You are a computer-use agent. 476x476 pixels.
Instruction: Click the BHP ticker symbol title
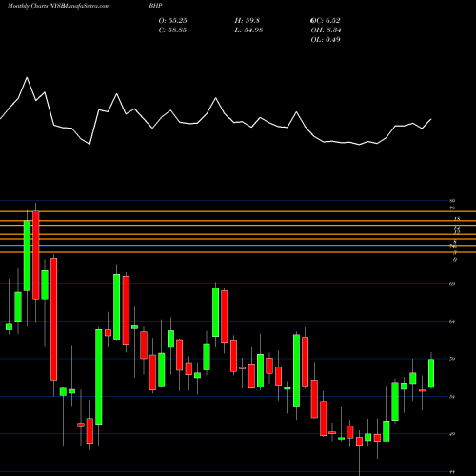tap(155, 6)
